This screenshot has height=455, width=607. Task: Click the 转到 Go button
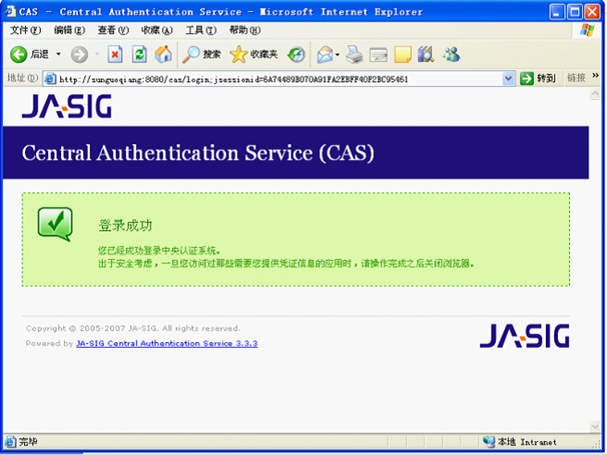click(x=538, y=79)
